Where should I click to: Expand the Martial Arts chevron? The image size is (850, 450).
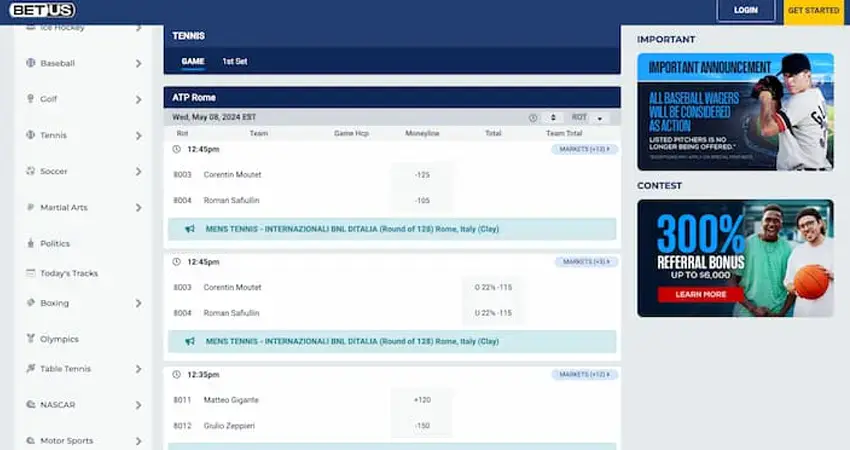pos(139,208)
